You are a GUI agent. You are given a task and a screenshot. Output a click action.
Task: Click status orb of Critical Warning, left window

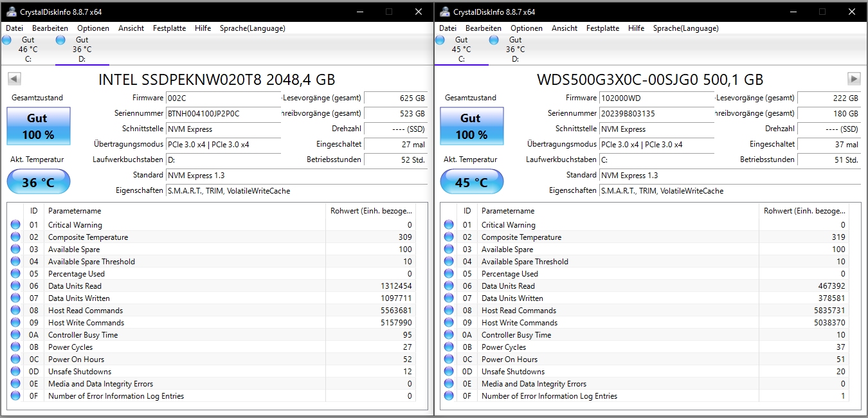(x=15, y=225)
